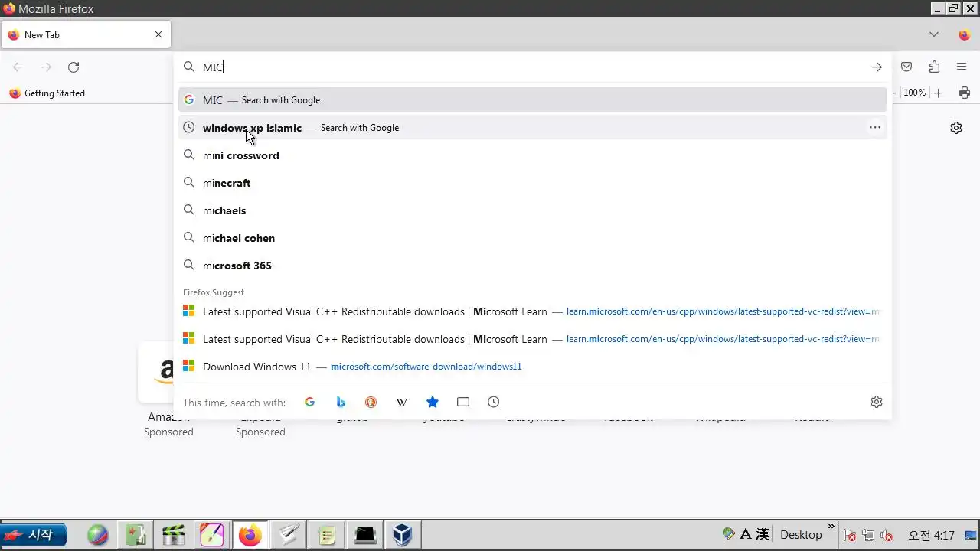
Task: Search this time with Bing
Action: pyautogui.click(x=341, y=402)
